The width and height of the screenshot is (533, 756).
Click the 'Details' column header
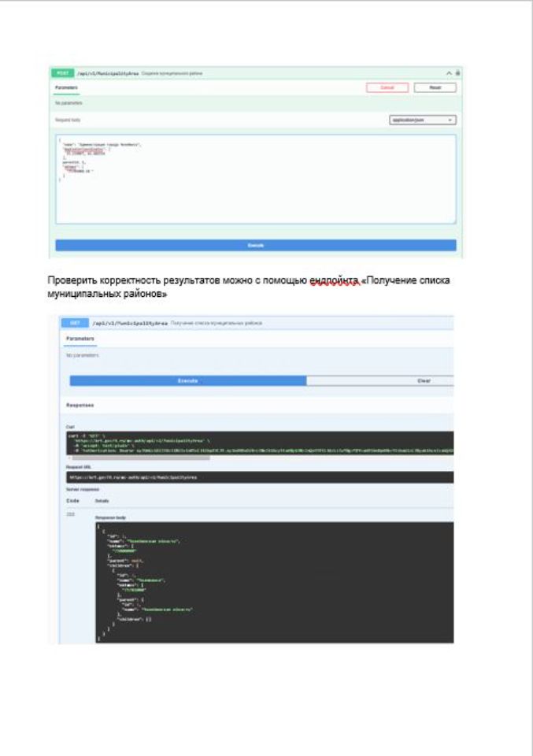[x=102, y=501]
